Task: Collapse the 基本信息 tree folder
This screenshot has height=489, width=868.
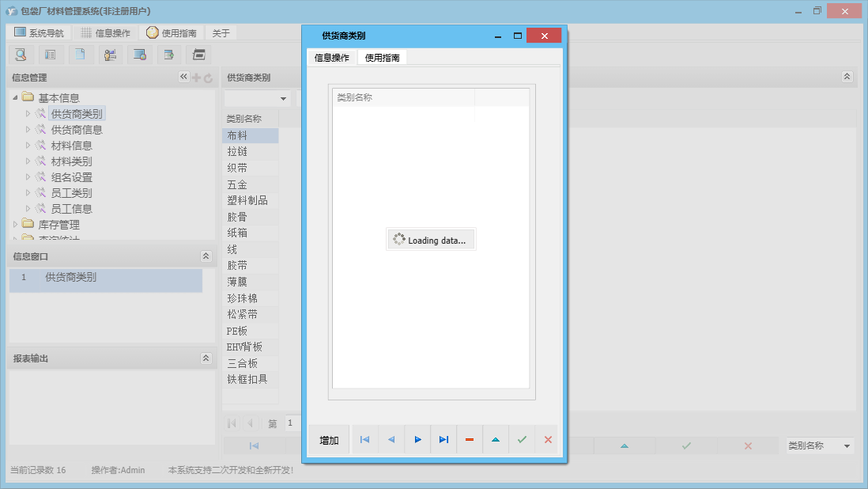Action: pos(15,98)
